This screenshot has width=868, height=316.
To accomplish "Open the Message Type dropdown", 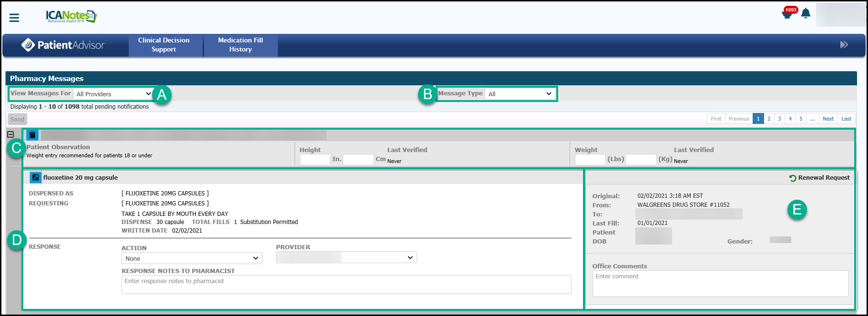I will (x=520, y=94).
